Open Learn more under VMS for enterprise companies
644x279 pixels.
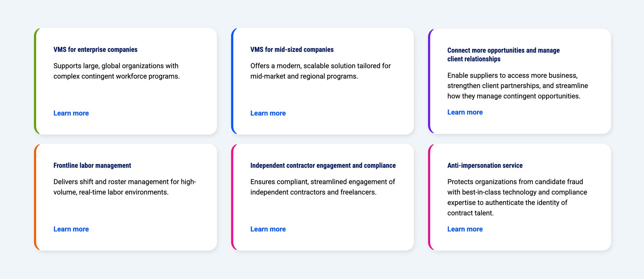71,113
